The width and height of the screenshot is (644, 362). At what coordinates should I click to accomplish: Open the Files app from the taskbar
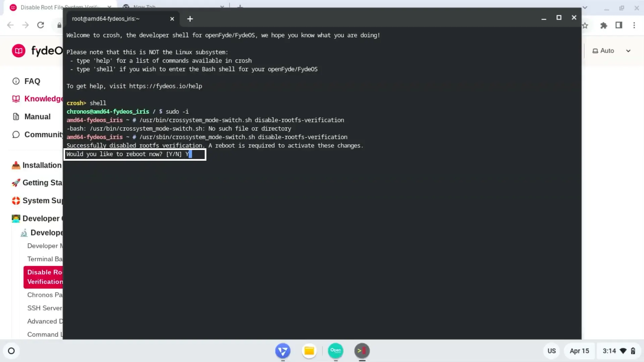point(309,351)
